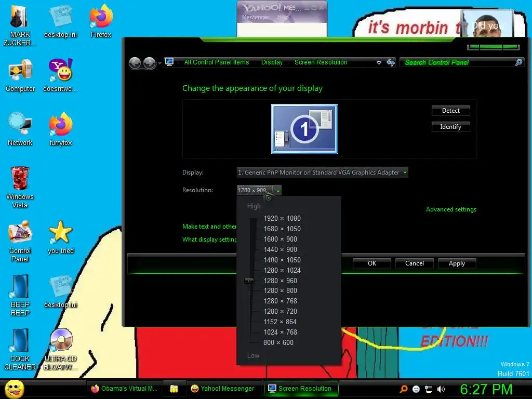Open the MARK ZUCKER... desktop icon

tap(20, 25)
